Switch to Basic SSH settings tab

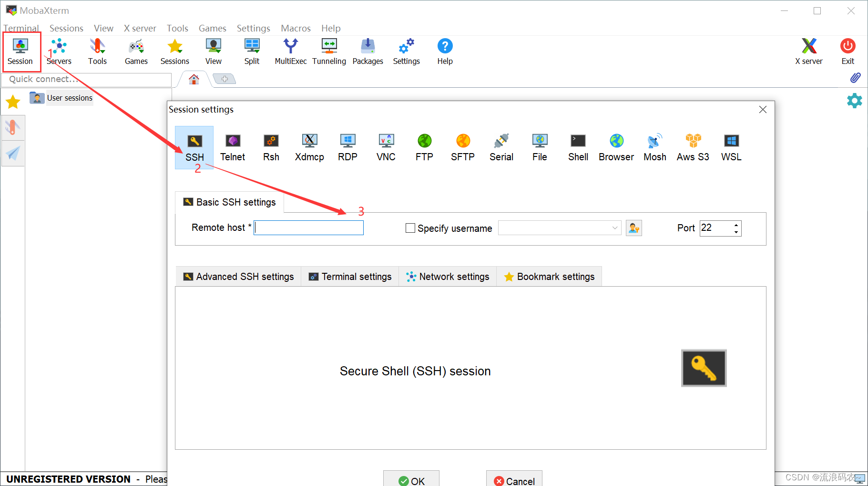pos(229,202)
